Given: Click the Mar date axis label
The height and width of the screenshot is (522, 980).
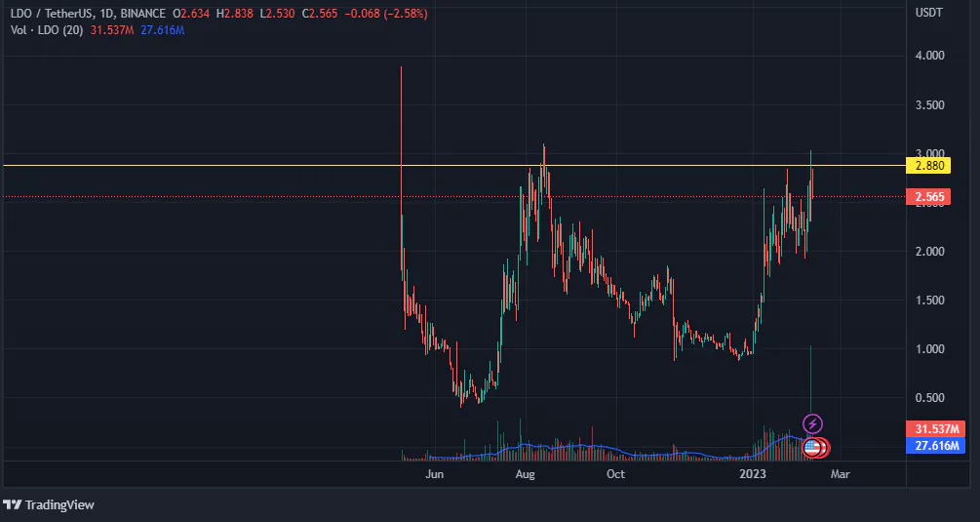Looking at the screenshot, I should [840, 474].
